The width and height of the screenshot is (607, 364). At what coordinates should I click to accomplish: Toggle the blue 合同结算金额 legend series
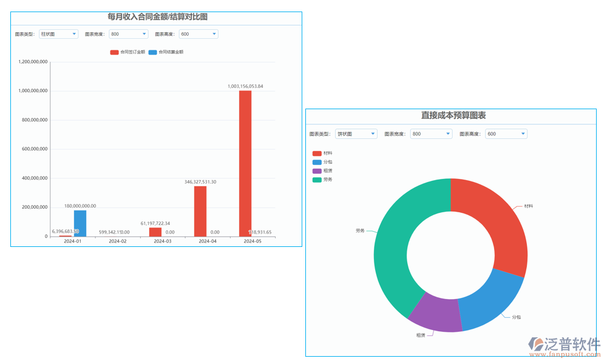[x=166, y=52]
